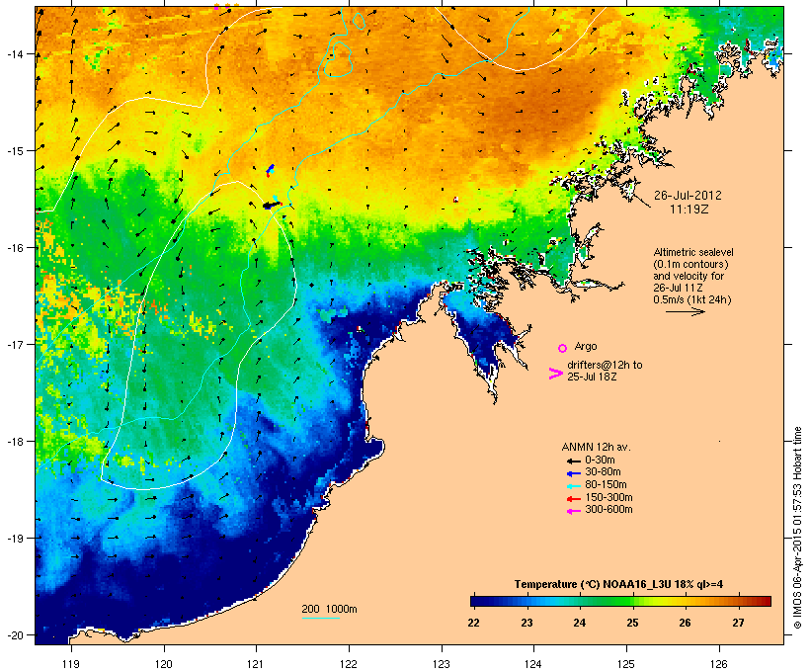The height and width of the screenshot is (672, 810).
Task: Click latitude axis label -18
Action: (x=14, y=442)
